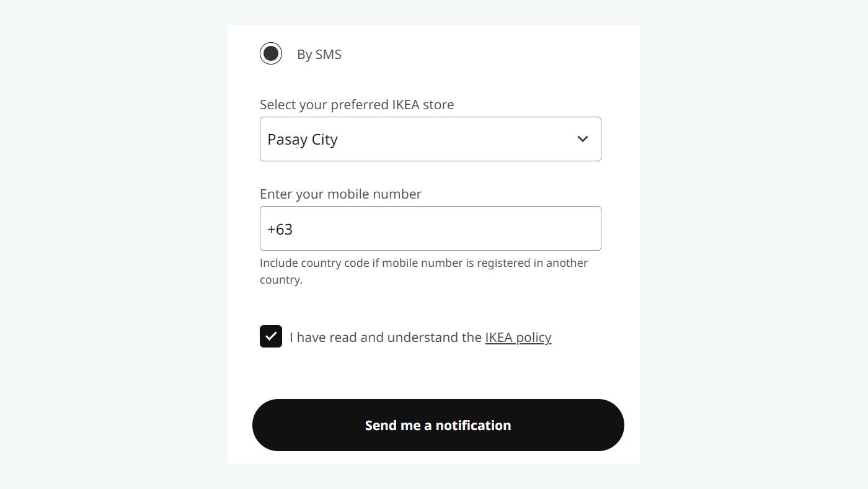This screenshot has height=489, width=868.
Task: Click the filled By SMS radio circle
Action: click(x=271, y=53)
